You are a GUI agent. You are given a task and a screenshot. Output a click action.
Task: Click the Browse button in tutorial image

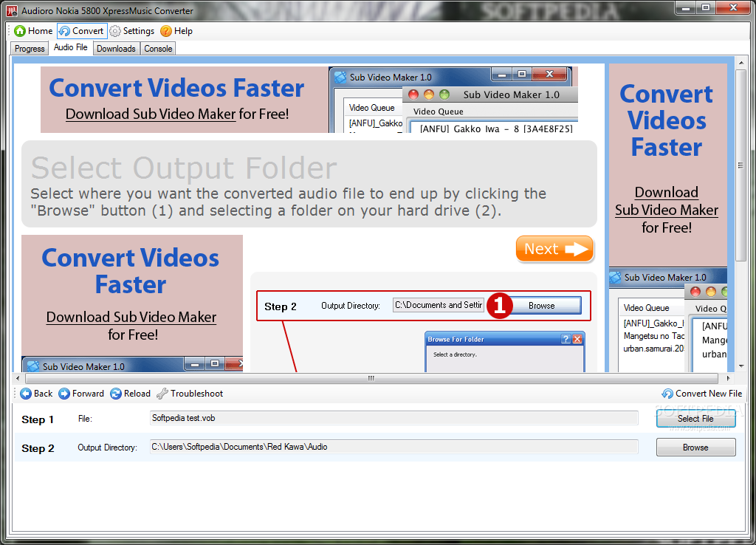click(x=545, y=306)
